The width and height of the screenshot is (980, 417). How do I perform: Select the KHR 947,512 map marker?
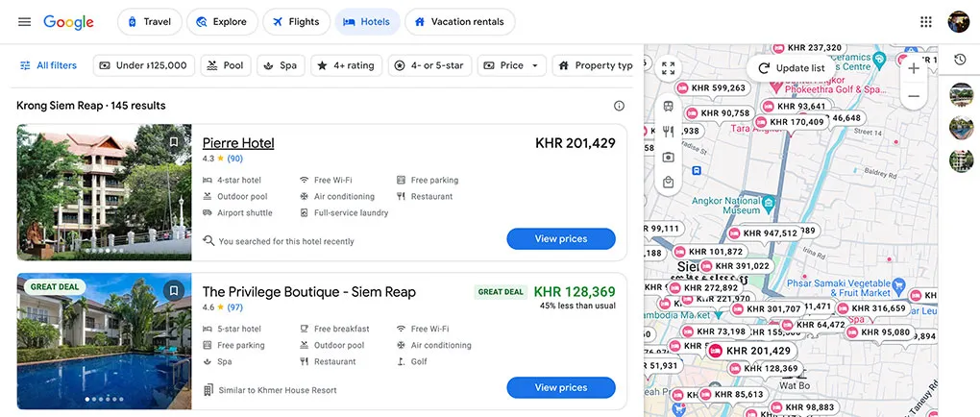[x=765, y=233]
